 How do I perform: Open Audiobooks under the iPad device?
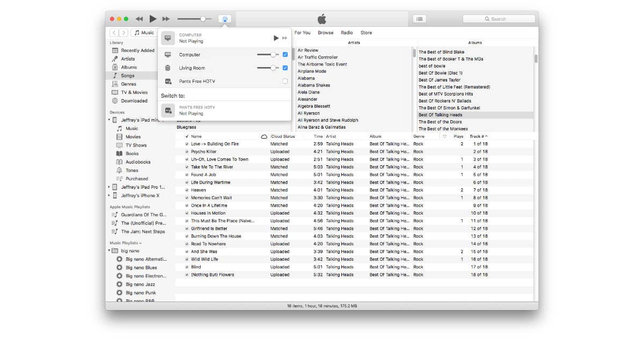coord(138,162)
